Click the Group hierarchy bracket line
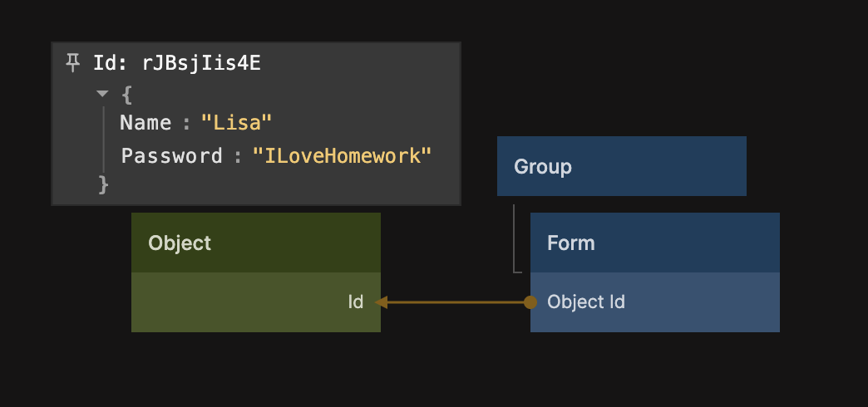Image resolution: width=868 pixels, height=407 pixels. point(514,241)
